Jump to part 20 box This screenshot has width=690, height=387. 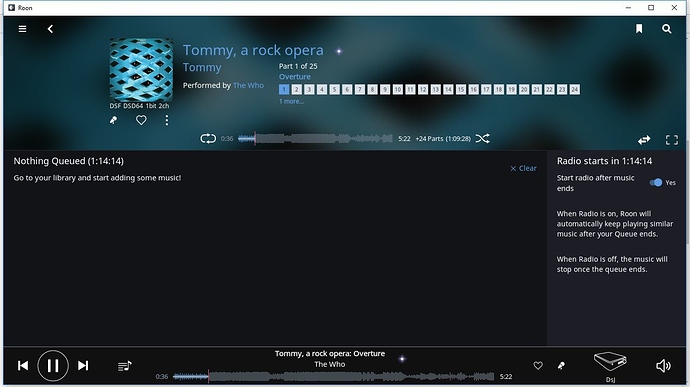[x=524, y=89]
